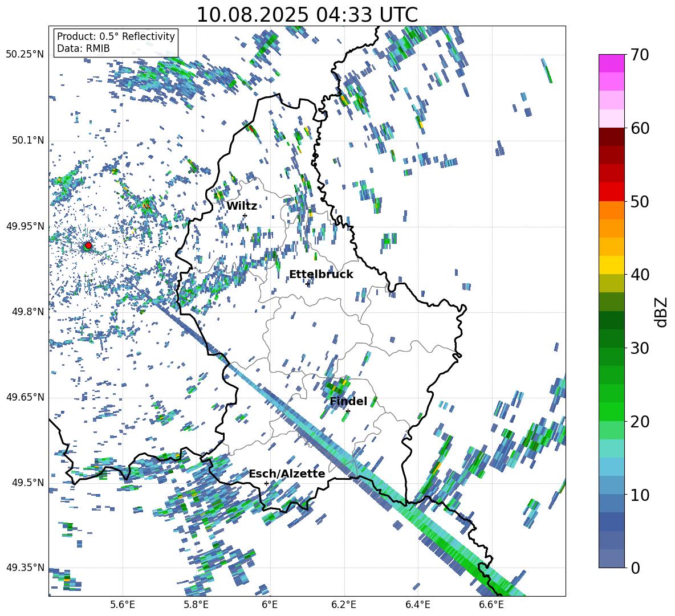Click the magenta swatch at colorbar top
The width and height of the screenshot is (675, 616).
(612, 63)
